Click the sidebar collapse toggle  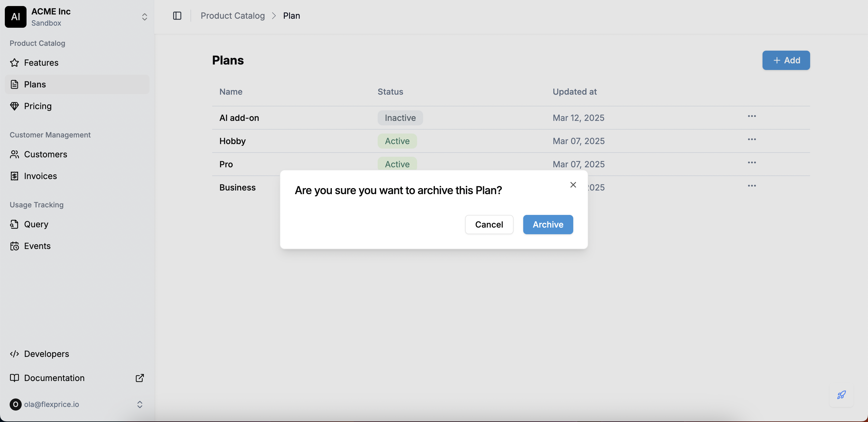point(177,15)
